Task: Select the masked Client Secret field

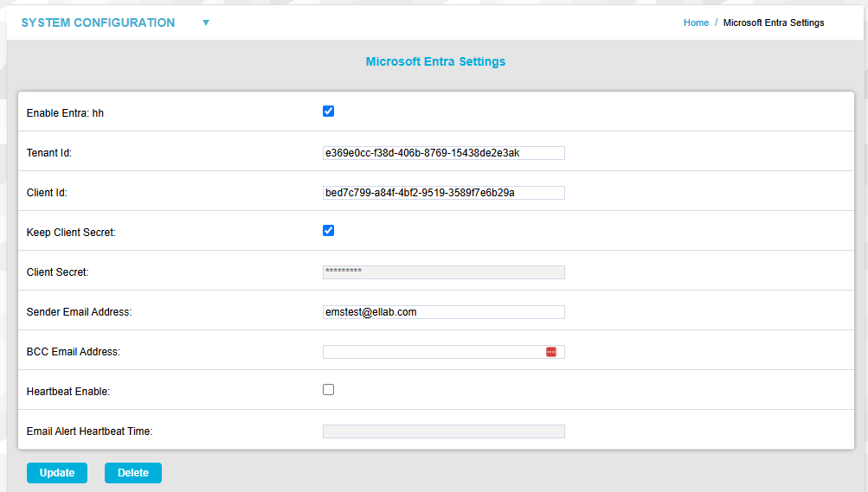Action: coord(443,272)
